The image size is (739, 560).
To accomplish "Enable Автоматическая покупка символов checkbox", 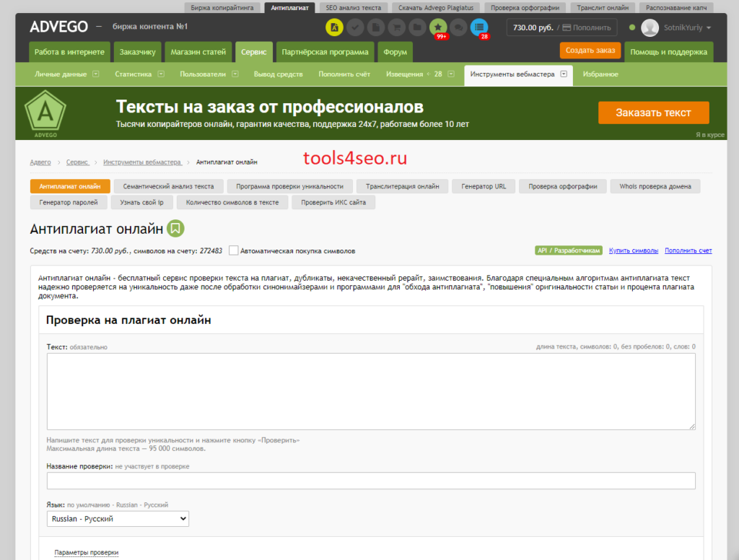I will click(233, 250).
